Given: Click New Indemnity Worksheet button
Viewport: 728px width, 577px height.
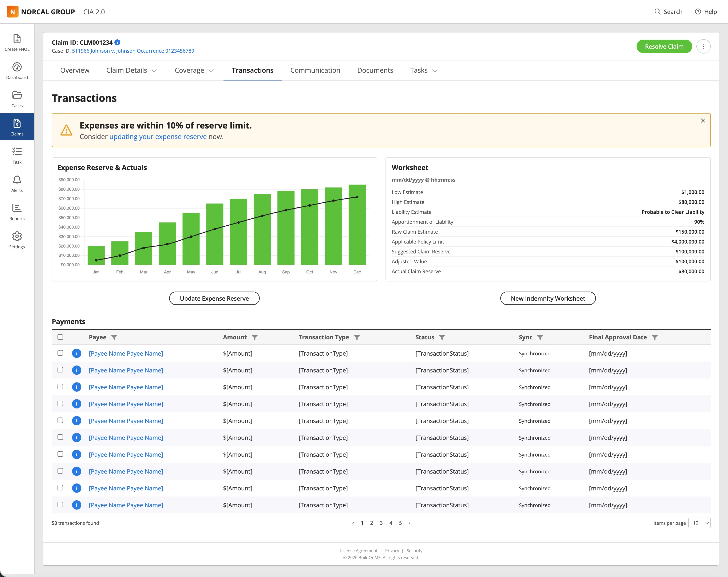Looking at the screenshot, I should tap(548, 299).
